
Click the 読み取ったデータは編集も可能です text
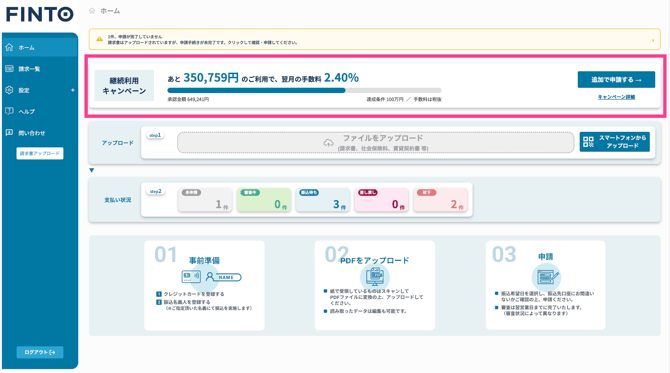pos(368,311)
